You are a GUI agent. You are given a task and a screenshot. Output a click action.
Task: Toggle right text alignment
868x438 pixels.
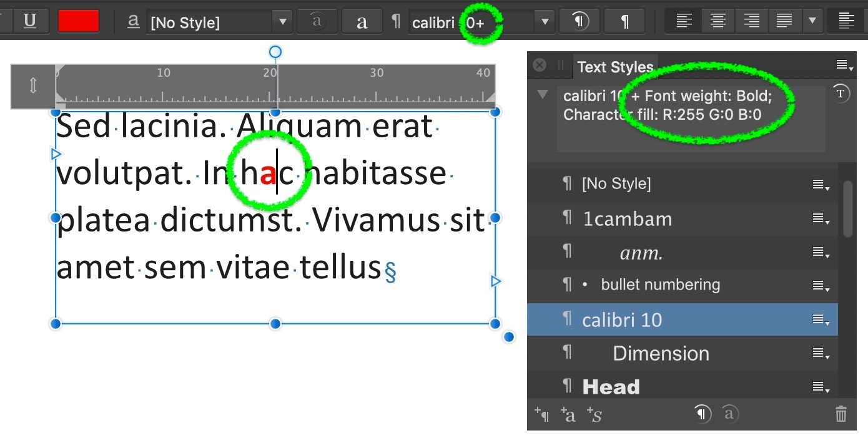[x=751, y=21]
